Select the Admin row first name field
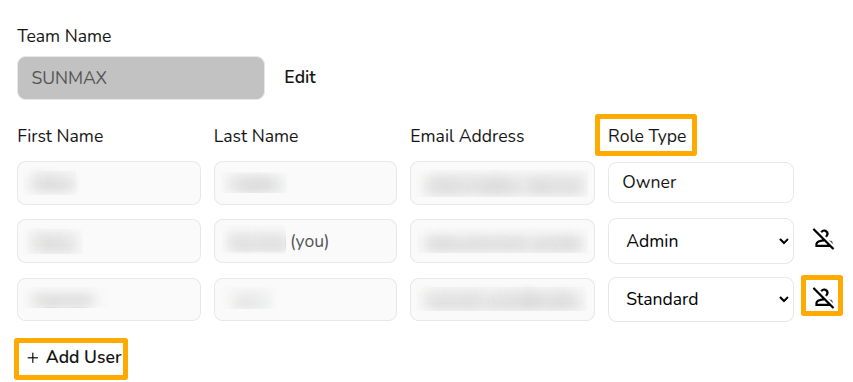This screenshot has height=382, width=853. point(109,241)
